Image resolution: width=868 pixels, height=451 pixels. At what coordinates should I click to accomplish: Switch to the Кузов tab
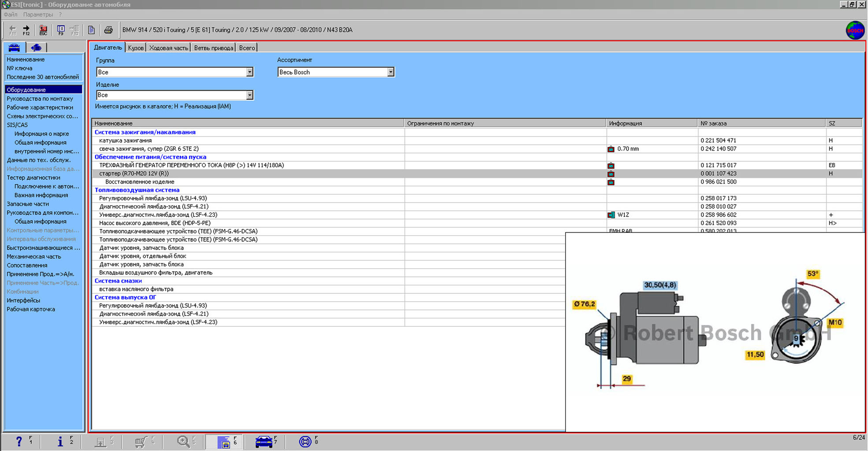136,48
